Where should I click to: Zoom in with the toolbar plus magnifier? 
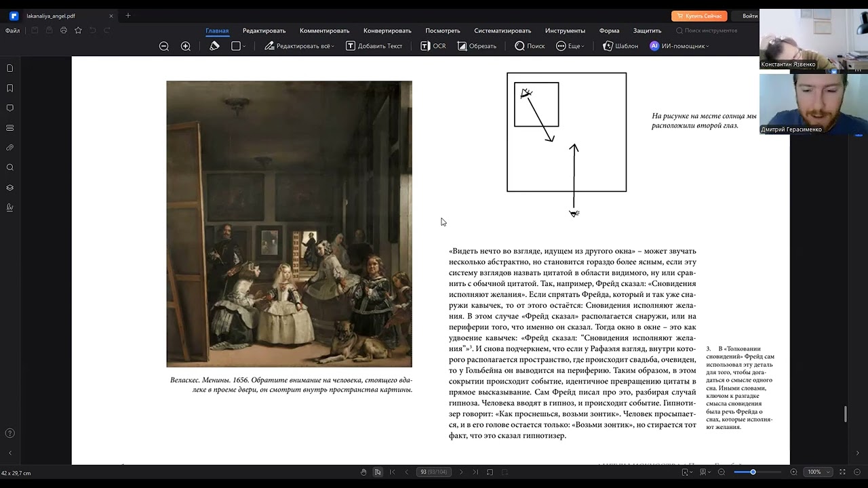[x=186, y=46]
